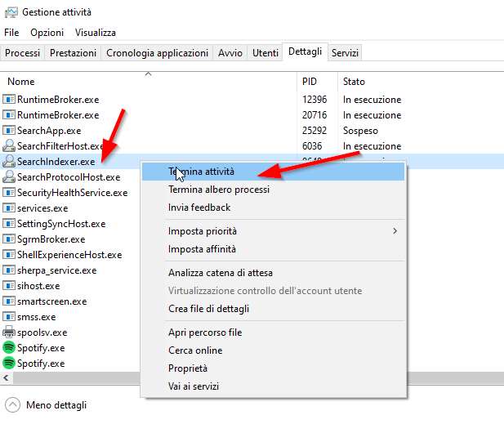Click the SecurityHealthService.exe icon
This screenshot has height=424, width=504.
(x=9, y=193)
